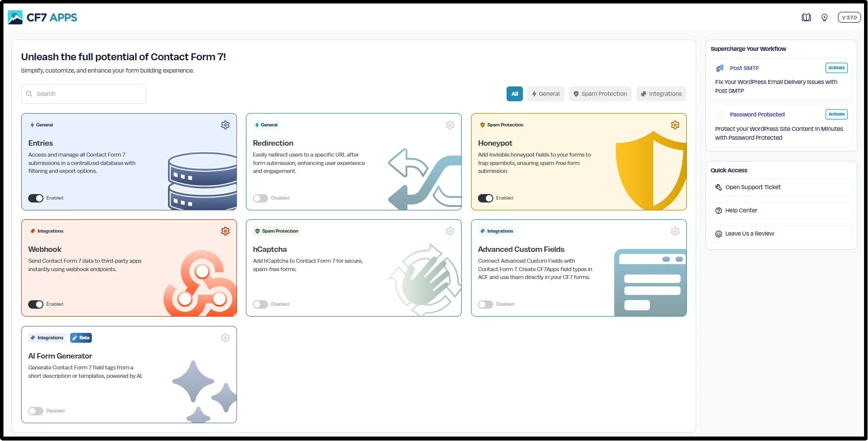
Task: Click the magnifier icon in search box
Action: tap(29, 94)
